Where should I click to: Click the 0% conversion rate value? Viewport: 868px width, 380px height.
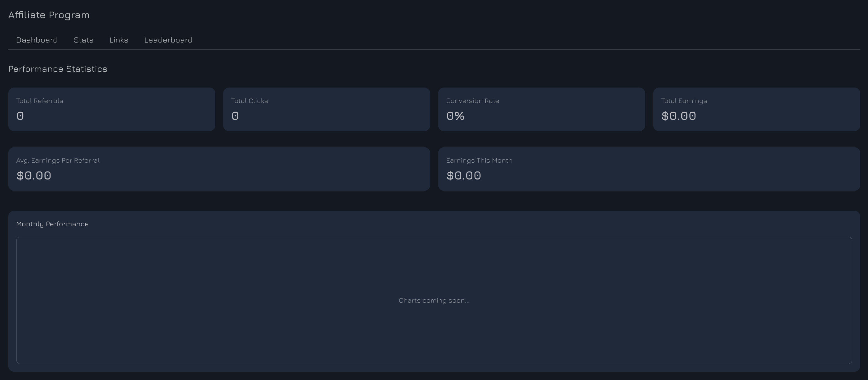tap(455, 116)
